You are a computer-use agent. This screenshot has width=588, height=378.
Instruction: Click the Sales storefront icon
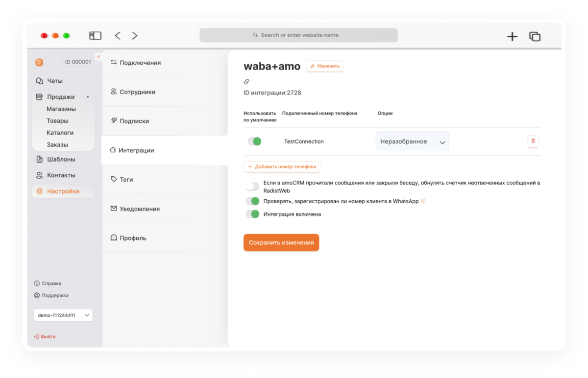pos(39,97)
